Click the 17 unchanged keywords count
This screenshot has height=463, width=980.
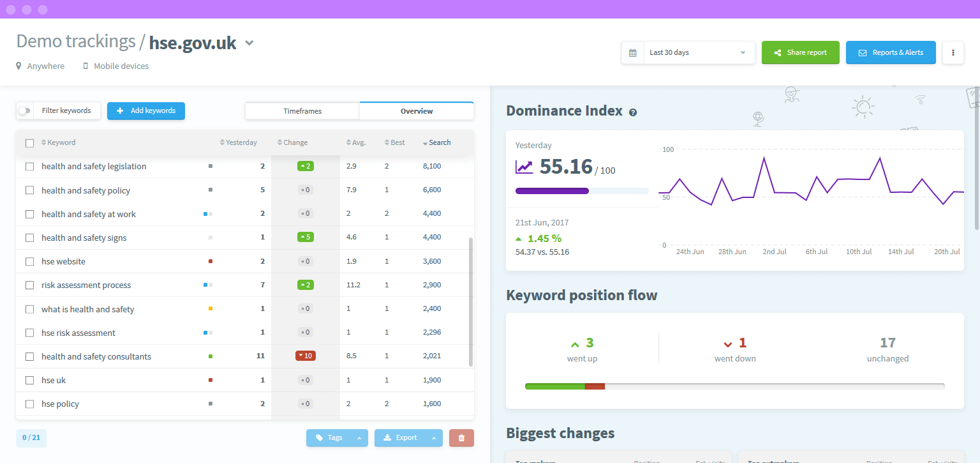[x=887, y=343]
